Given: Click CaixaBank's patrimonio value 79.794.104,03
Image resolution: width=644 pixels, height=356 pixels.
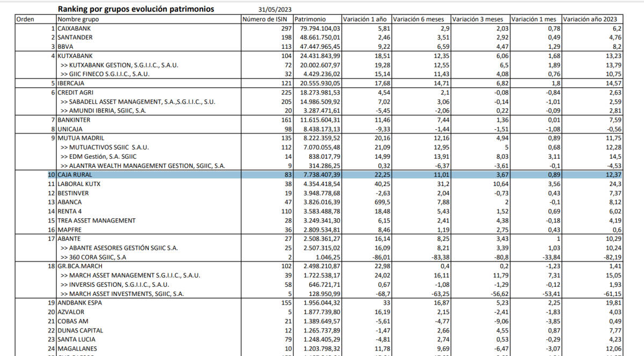Looking at the screenshot, I should [x=320, y=28].
